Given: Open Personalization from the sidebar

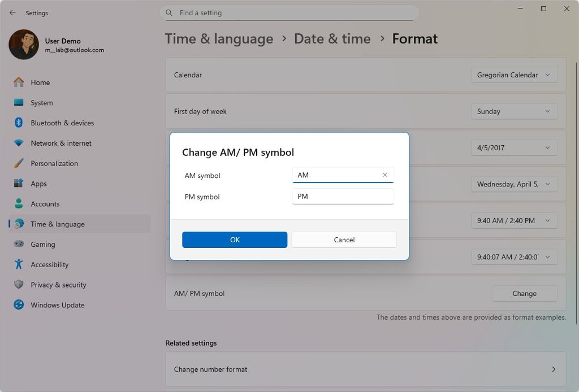Looking at the screenshot, I should coord(19,163).
